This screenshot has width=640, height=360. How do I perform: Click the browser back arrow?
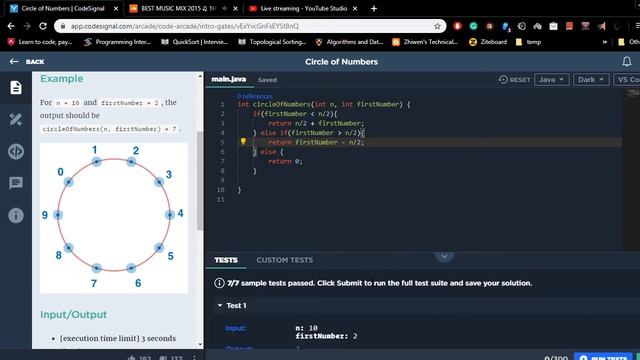click(11, 26)
